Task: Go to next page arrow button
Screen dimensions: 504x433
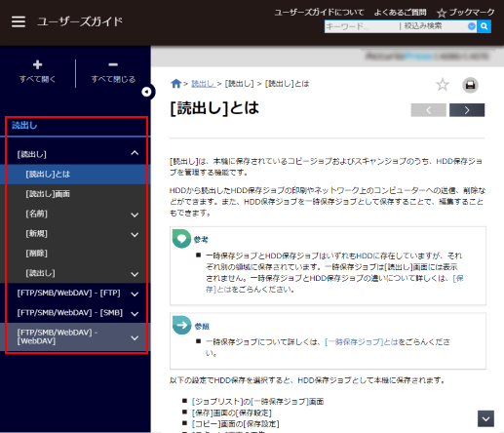Action: [x=467, y=110]
